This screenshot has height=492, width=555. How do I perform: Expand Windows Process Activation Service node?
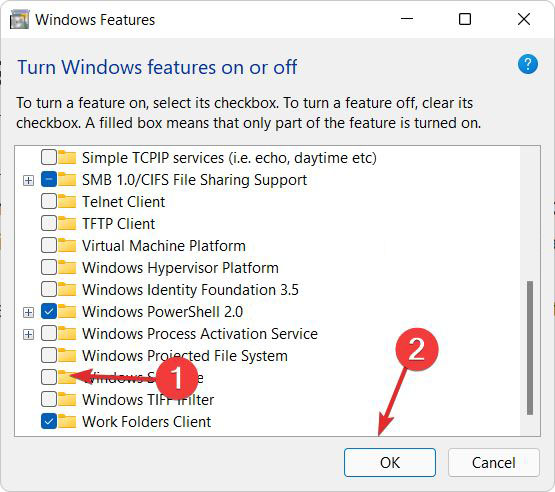click(28, 334)
